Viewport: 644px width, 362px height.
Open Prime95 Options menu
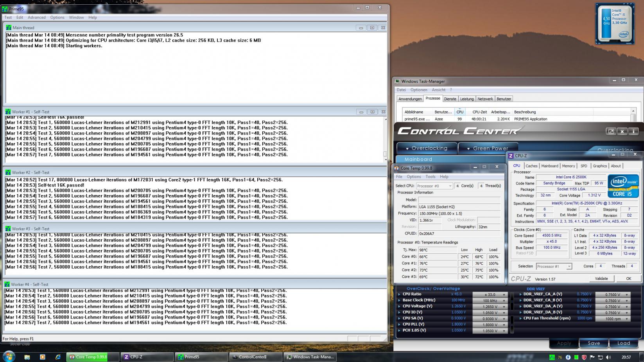pos(57,17)
